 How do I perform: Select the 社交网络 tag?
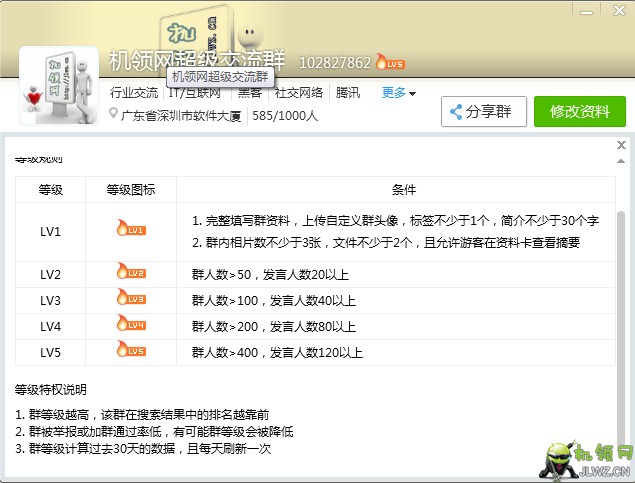299,93
